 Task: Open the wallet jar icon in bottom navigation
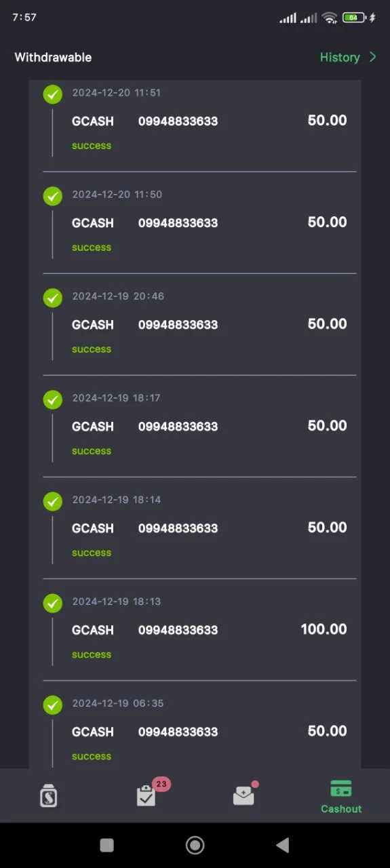click(x=48, y=795)
